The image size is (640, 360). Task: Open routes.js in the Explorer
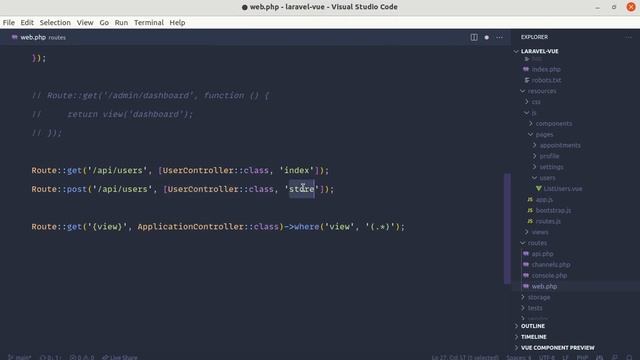548,221
